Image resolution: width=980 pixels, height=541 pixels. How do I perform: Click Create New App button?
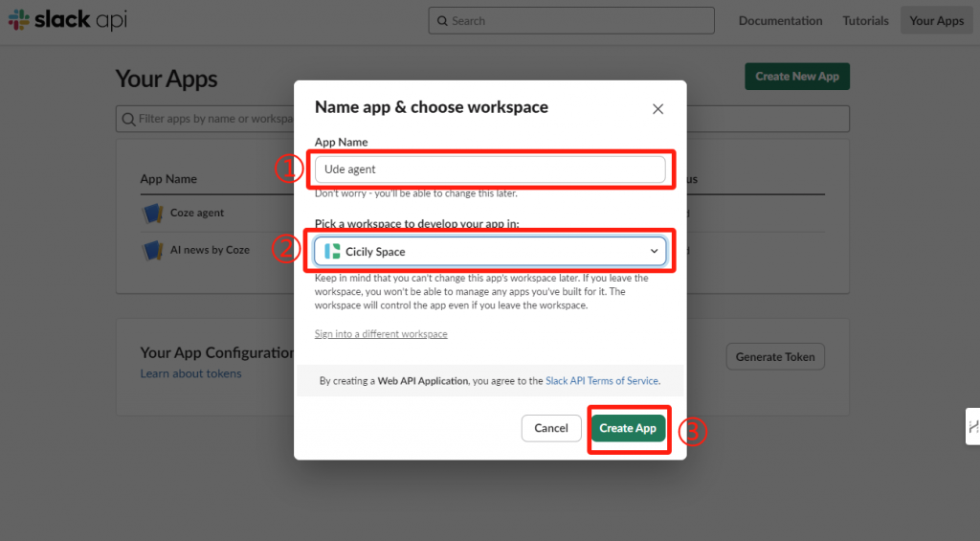pos(797,77)
